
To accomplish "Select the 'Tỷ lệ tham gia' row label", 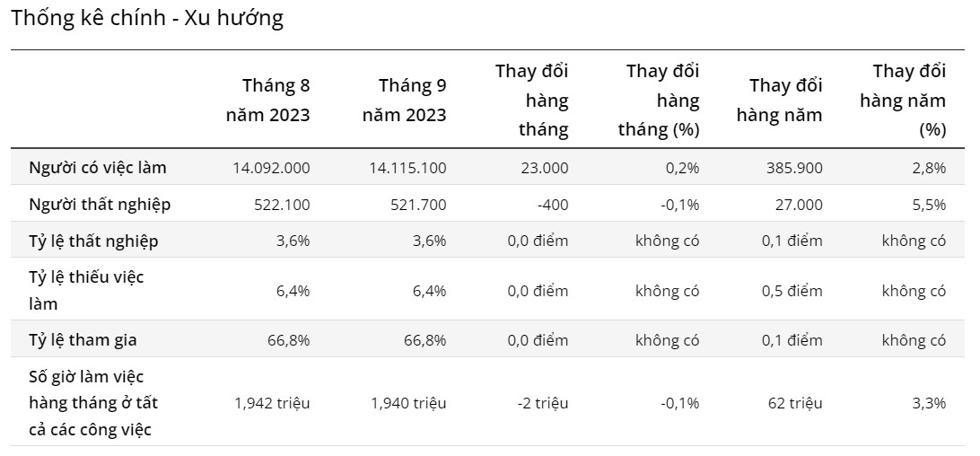I will (83, 340).
